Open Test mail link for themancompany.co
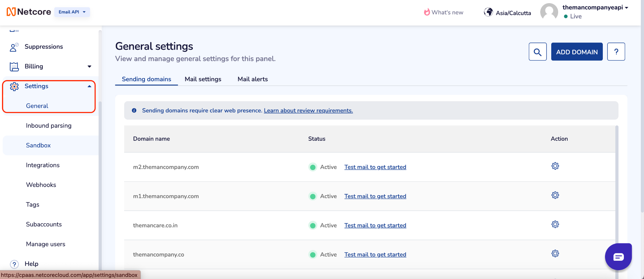This screenshot has width=644, height=279. 375,254
